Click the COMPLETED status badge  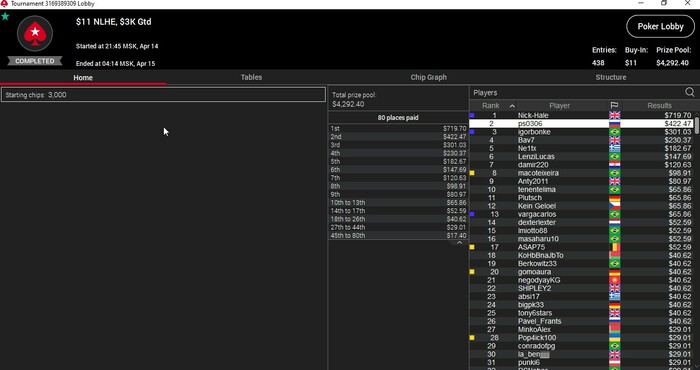35,61
